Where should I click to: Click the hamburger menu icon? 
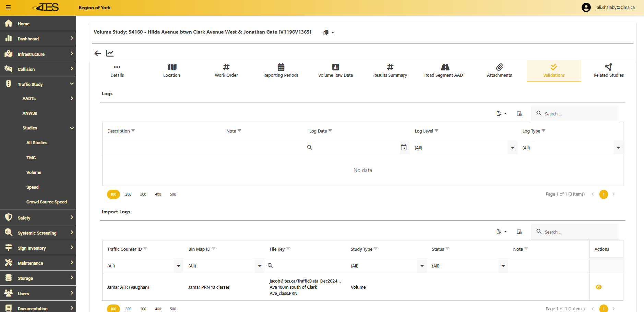pos(8,7)
